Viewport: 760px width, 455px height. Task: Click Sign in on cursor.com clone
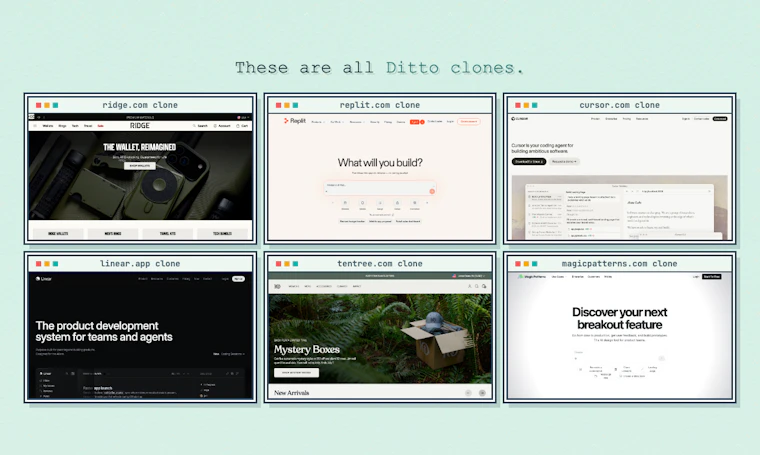686,119
